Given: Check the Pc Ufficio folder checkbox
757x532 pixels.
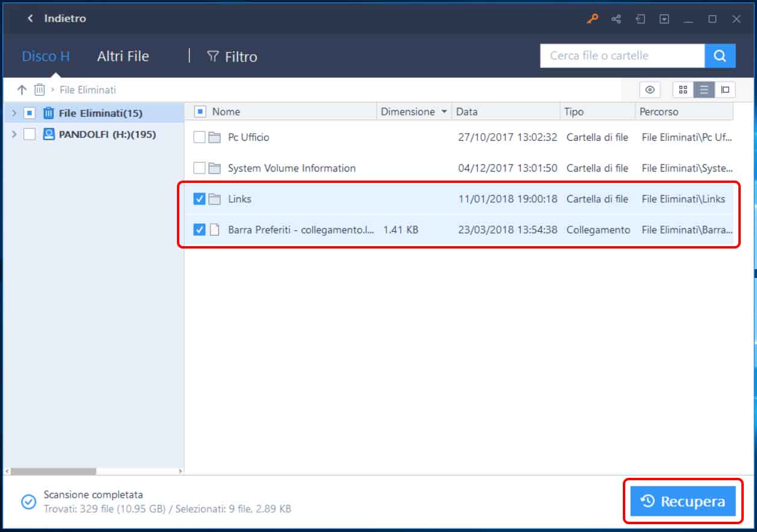Looking at the screenshot, I should pyautogui.click(x=199, y=137).
